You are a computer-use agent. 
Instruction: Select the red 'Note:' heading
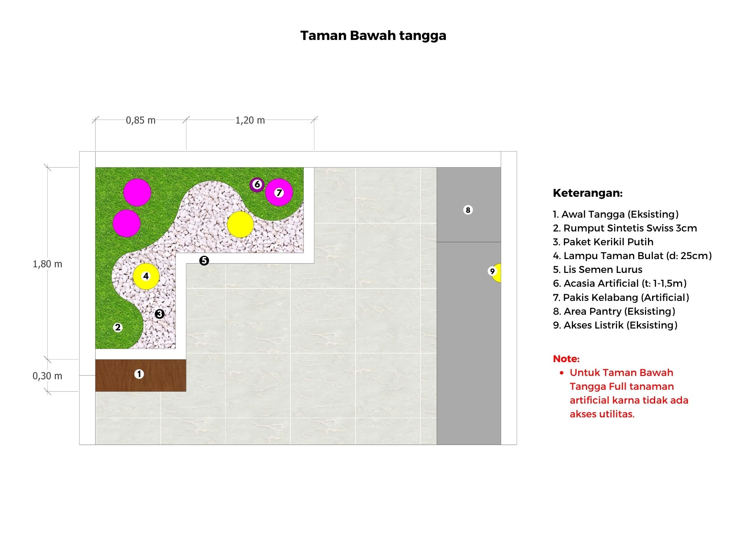click(566, 359)
